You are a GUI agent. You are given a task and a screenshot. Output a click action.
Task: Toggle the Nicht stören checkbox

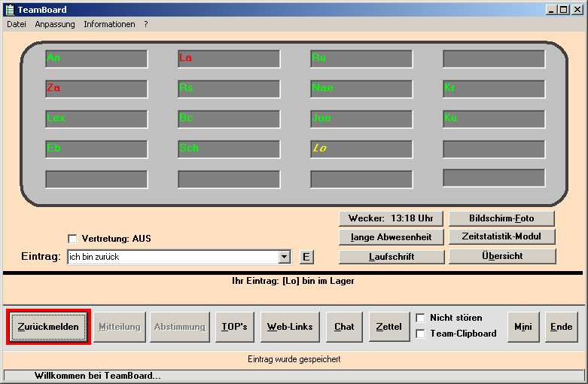(420, 318)
